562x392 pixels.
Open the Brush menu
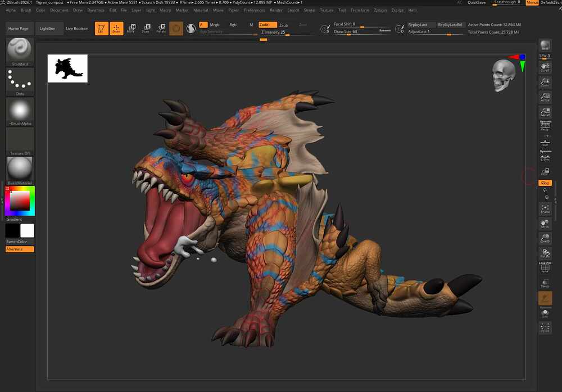26,10
